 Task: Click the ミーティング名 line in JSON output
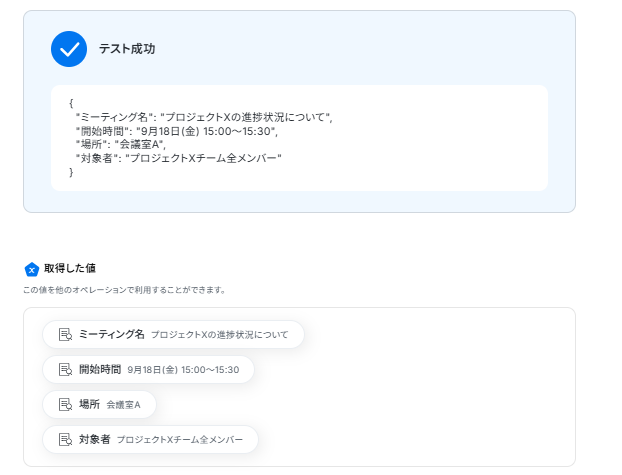(x=204, y=117)
